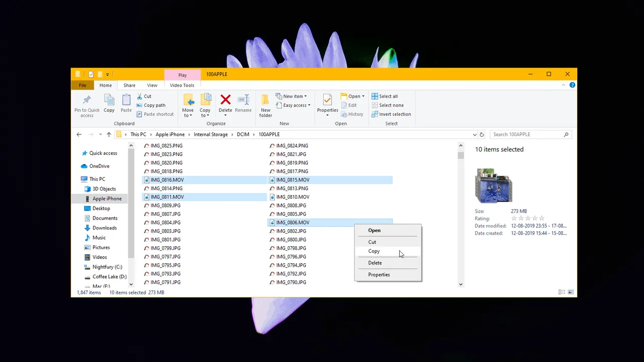Expand the New item dropdown

point(291,96)
